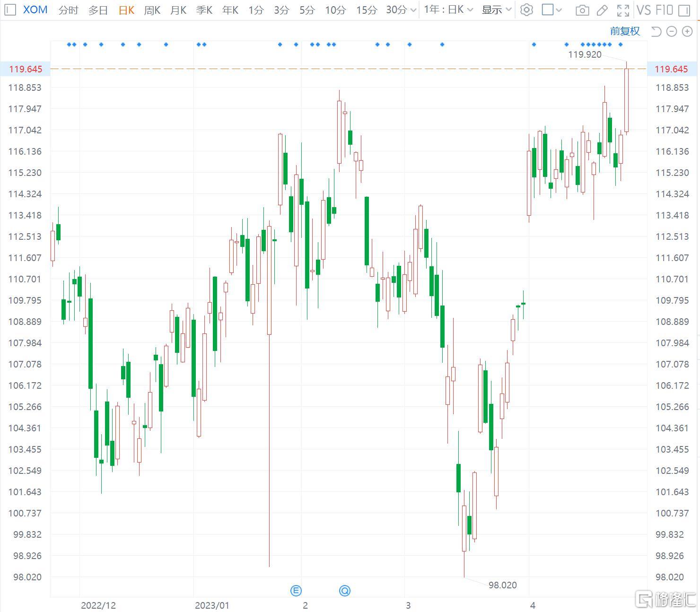Click the square layout icon in the toolbar
This screenshot has width=700, height=612.
(548, 9)
